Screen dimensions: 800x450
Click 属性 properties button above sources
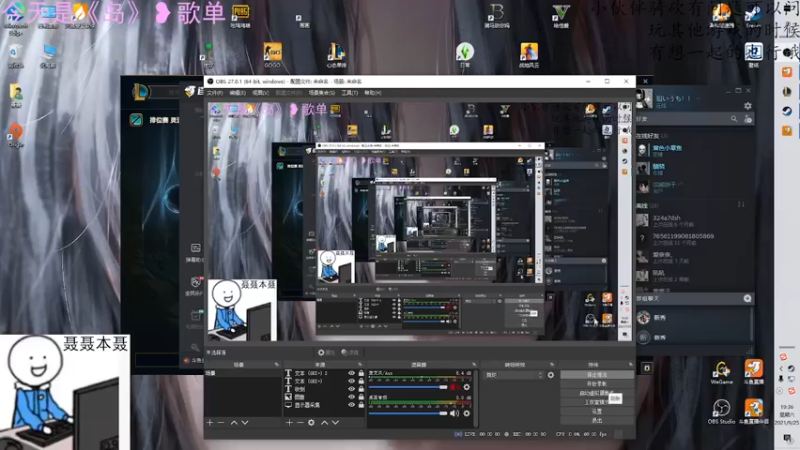tap(326, 353)
